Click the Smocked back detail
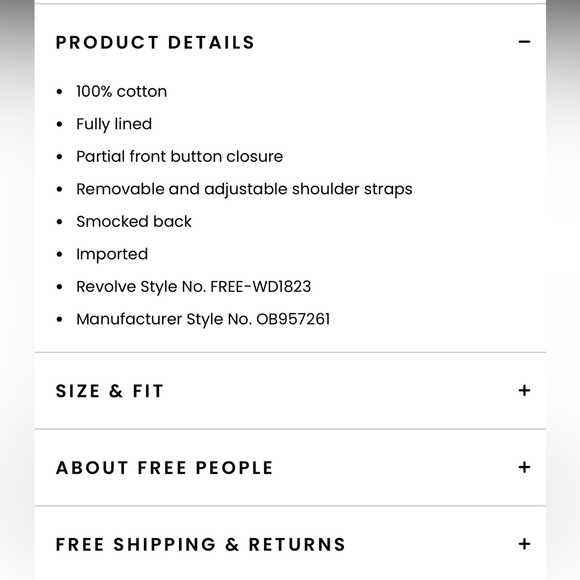This screenshot has width=580, height=580. (x=134, y=222)
